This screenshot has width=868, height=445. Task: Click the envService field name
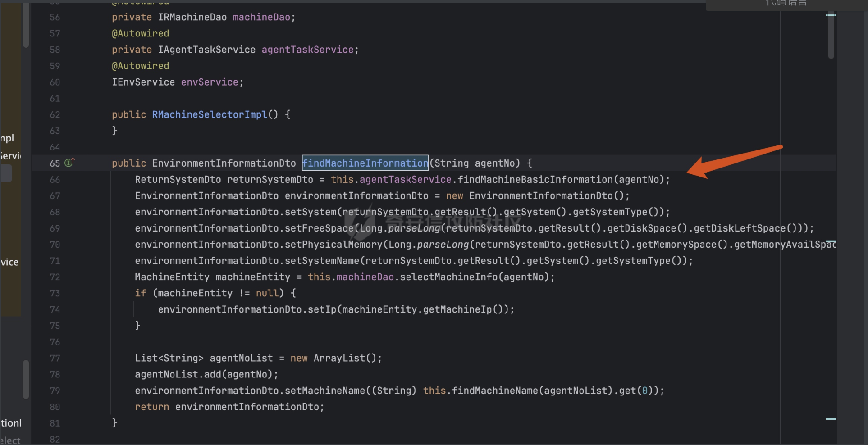210,82
